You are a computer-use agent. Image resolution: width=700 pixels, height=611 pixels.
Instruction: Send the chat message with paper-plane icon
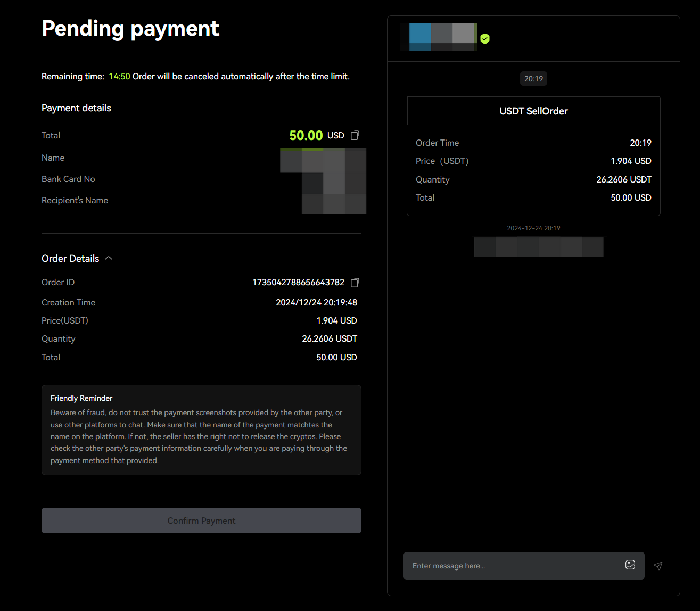click(x=658, y=566)
